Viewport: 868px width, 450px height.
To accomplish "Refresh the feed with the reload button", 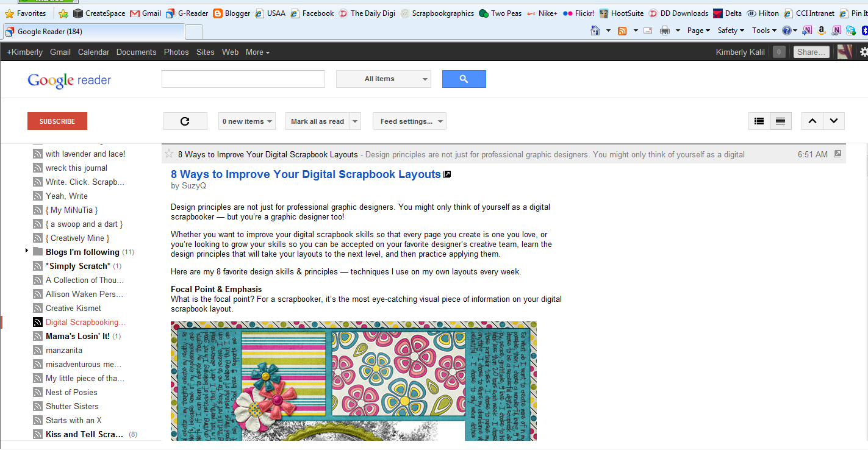I will [185, 121].
